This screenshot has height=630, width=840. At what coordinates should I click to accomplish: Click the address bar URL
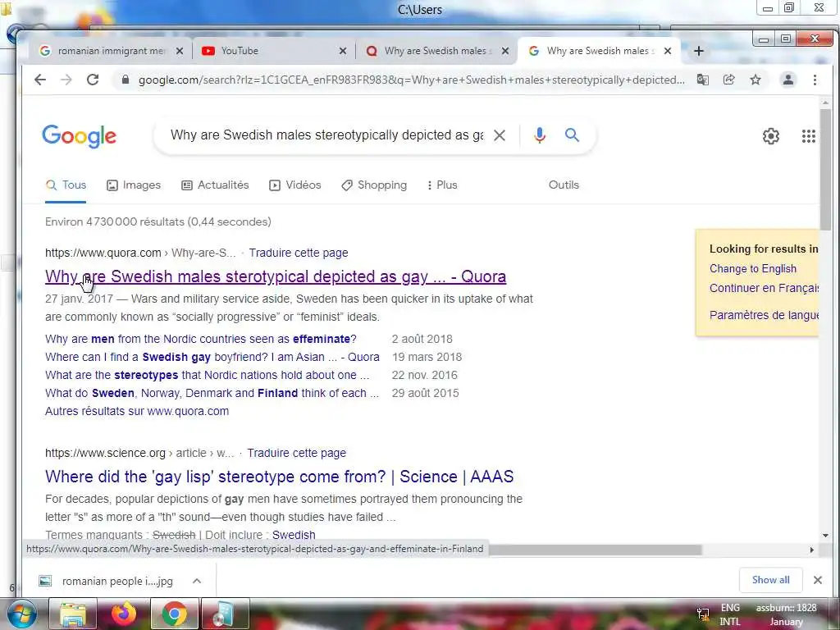pos(412,80)
